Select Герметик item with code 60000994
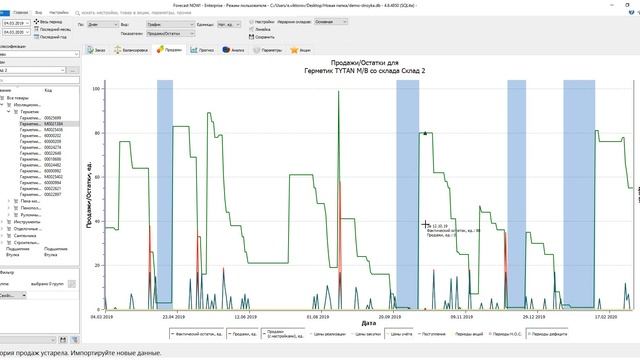Image resolution: width=640 pixels, height=360 pixels. (41, 183)
